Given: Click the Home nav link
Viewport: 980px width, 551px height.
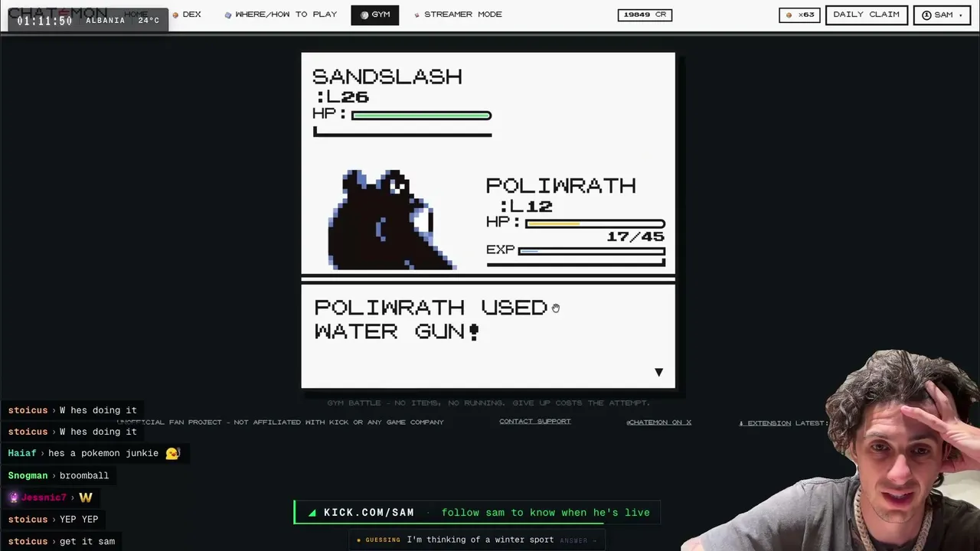Looking at the screenshot, I should pos(136,15).
